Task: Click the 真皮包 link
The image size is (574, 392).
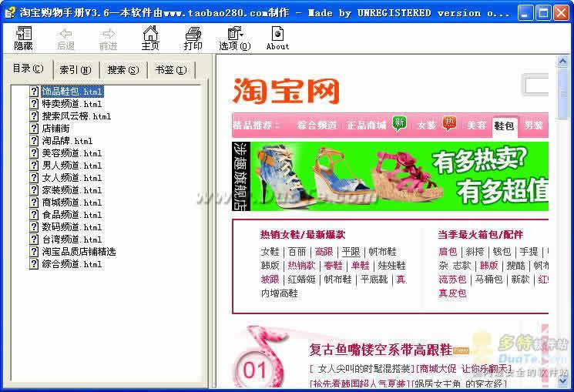Action: click(452, 293)
